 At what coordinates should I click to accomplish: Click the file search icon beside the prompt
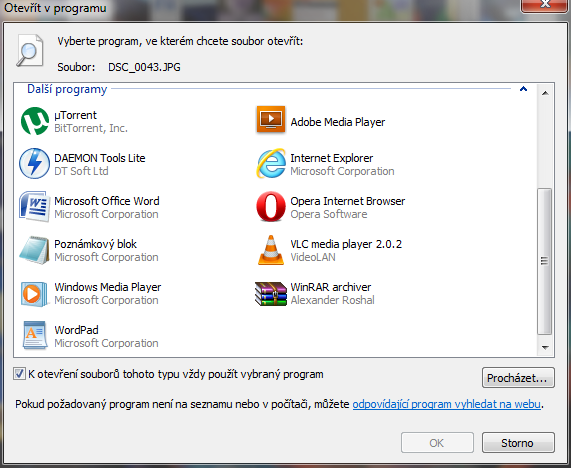tap(30, 51)
